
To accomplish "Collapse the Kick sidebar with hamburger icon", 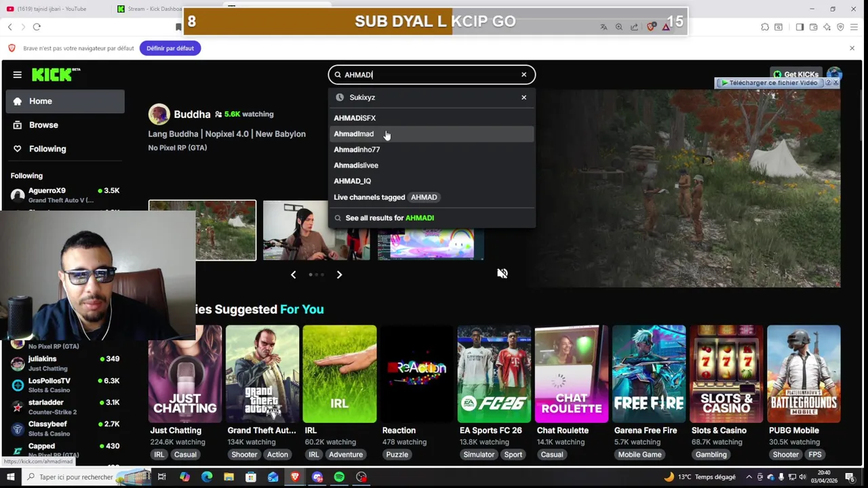I will 17,75.
